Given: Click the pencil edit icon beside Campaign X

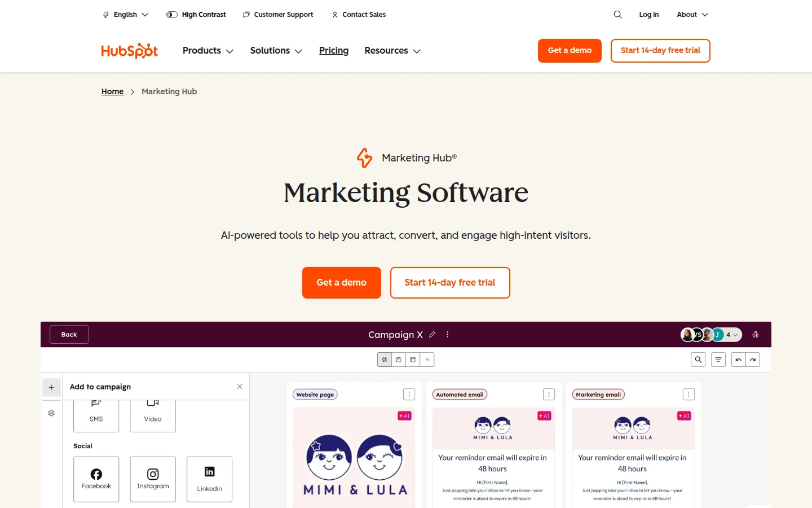Looking at the screenshot, I should click(433, 335).
